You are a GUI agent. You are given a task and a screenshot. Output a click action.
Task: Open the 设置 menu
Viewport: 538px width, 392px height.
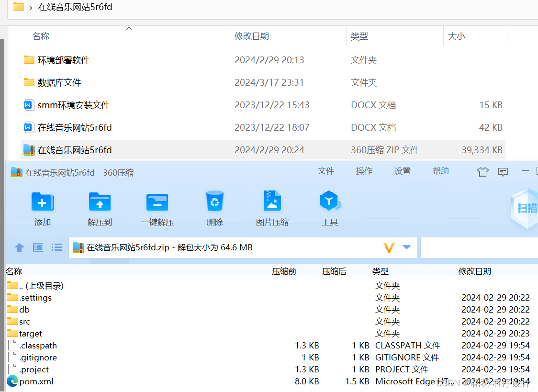(403, 171)
